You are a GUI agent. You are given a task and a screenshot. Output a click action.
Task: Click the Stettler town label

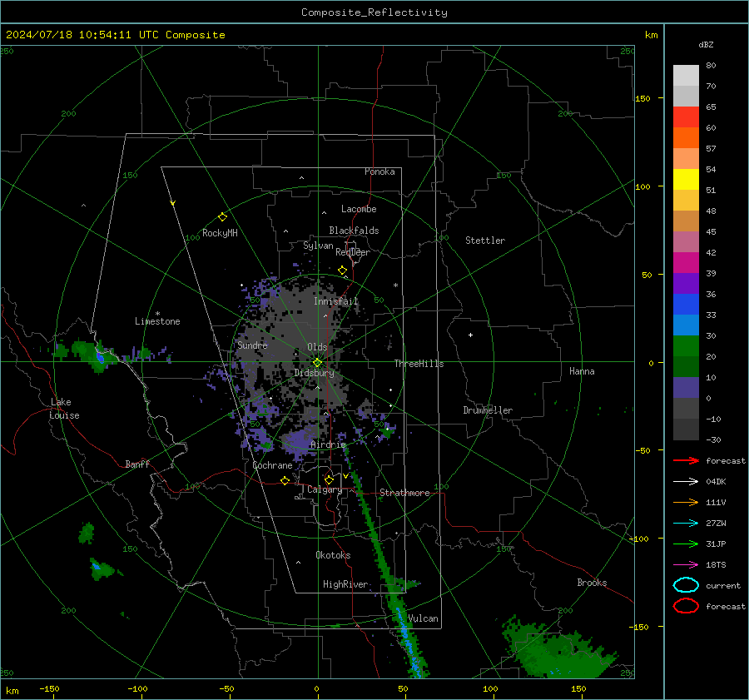click(x=485, y=241)
